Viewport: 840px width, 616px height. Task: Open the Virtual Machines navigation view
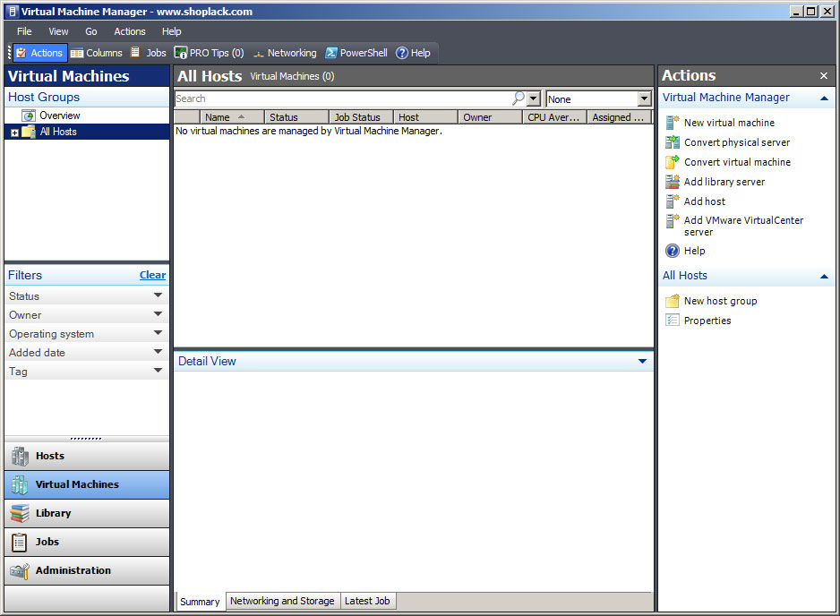point(87,484)
